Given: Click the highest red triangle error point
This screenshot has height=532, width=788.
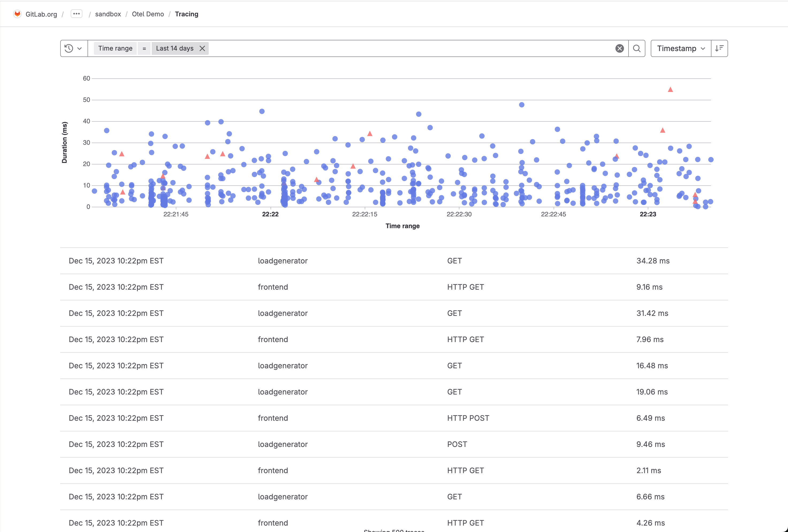Looking at the screenshot, I should pyautogui.click(x=670, y=90).
